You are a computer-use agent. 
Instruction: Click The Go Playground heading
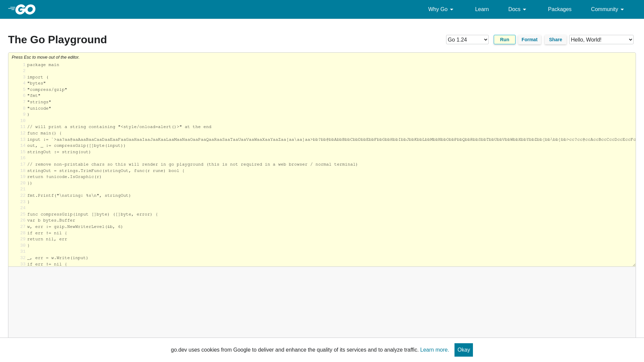57,40
